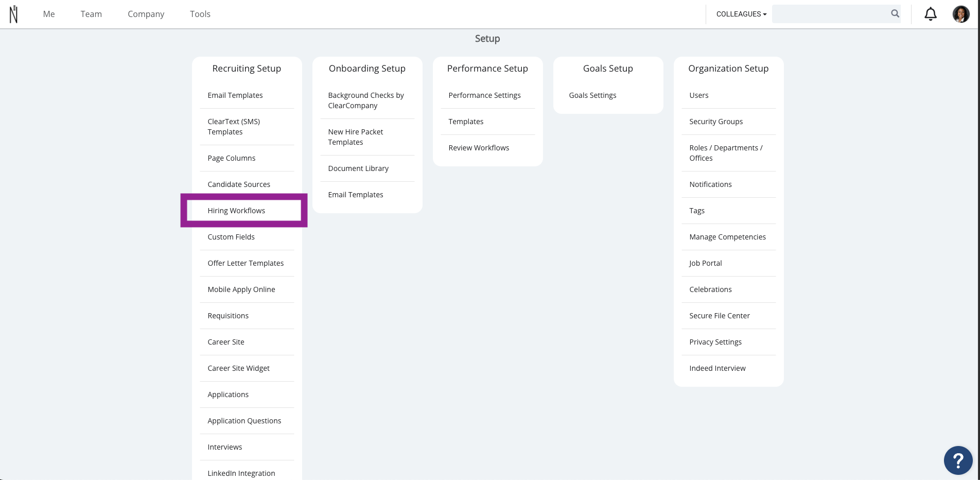
Task: Open Goals Settings
Action: click(x=592, y=95)
